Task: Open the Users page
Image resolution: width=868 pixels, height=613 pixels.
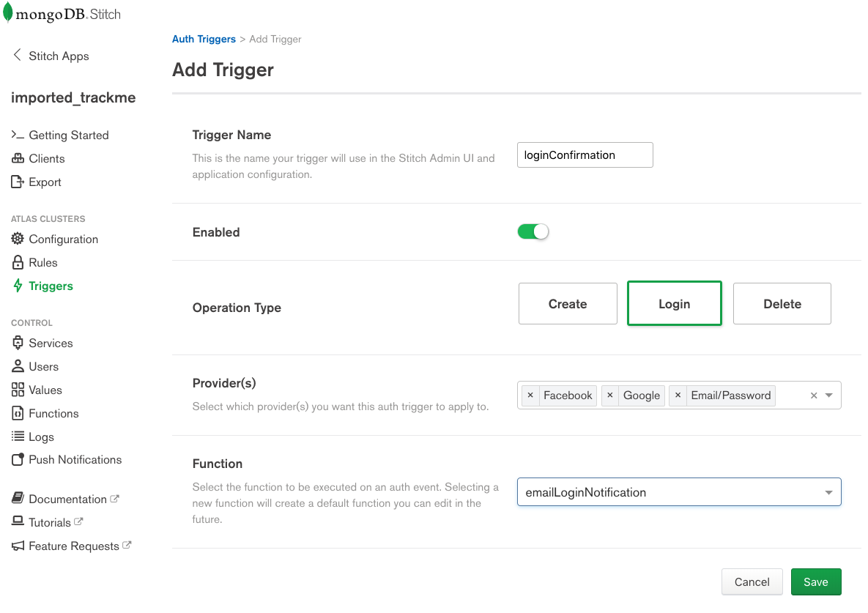Action: click(x=44, y=366)
